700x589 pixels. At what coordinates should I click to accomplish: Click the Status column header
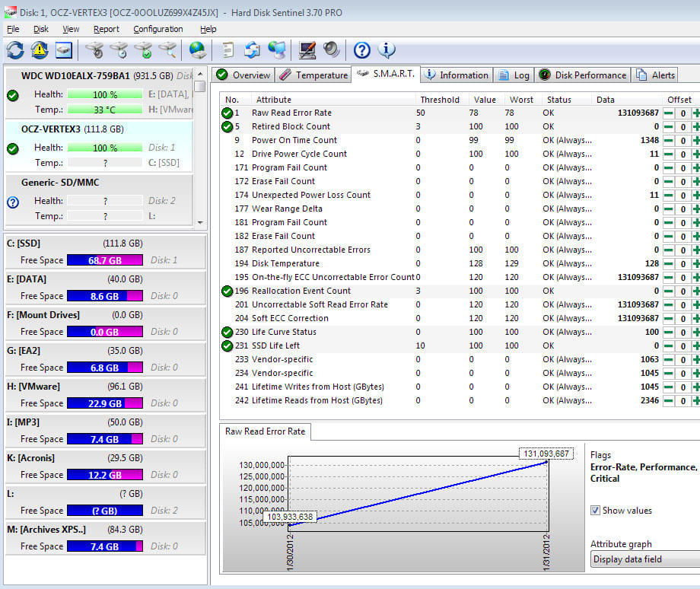pyautogui.click(x=559, y=100)
